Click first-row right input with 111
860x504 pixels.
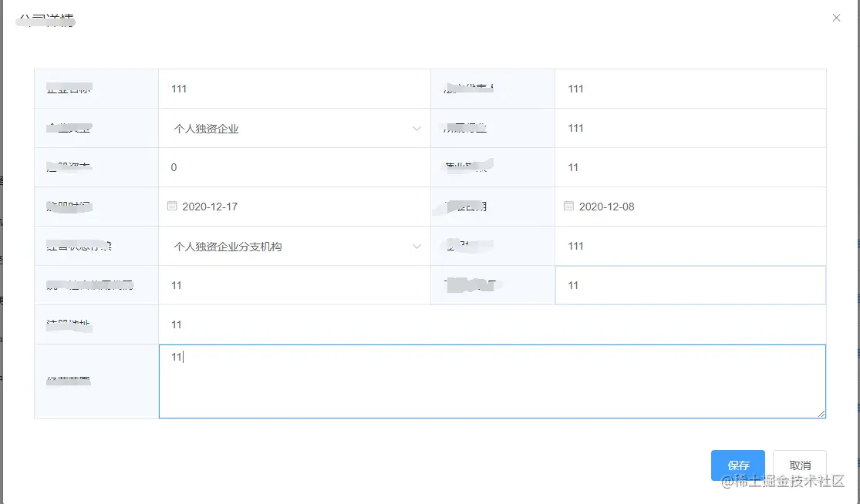tap(690, 89)
